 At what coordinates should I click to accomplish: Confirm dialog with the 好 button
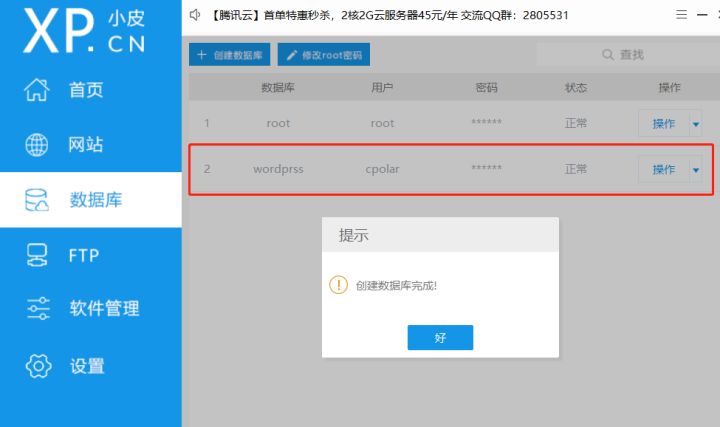coord(440,337)
